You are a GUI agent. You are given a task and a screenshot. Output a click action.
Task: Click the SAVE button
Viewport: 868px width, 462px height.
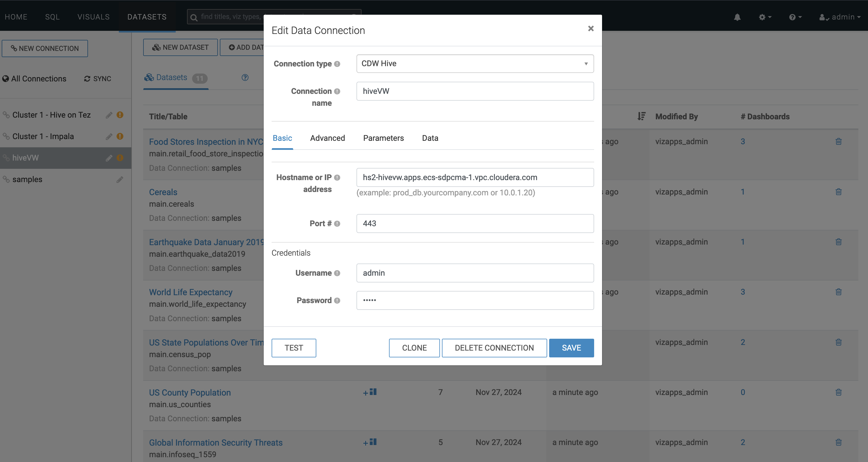point(571,348)
